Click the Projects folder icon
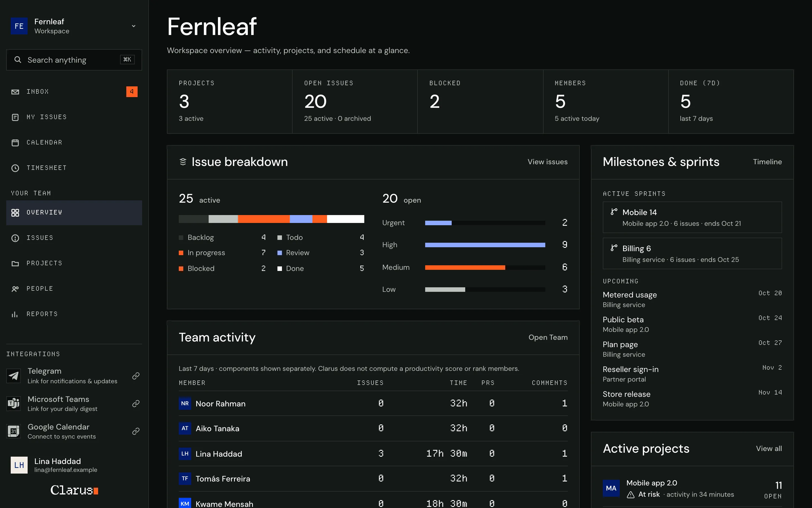 [x=15, y=263]
